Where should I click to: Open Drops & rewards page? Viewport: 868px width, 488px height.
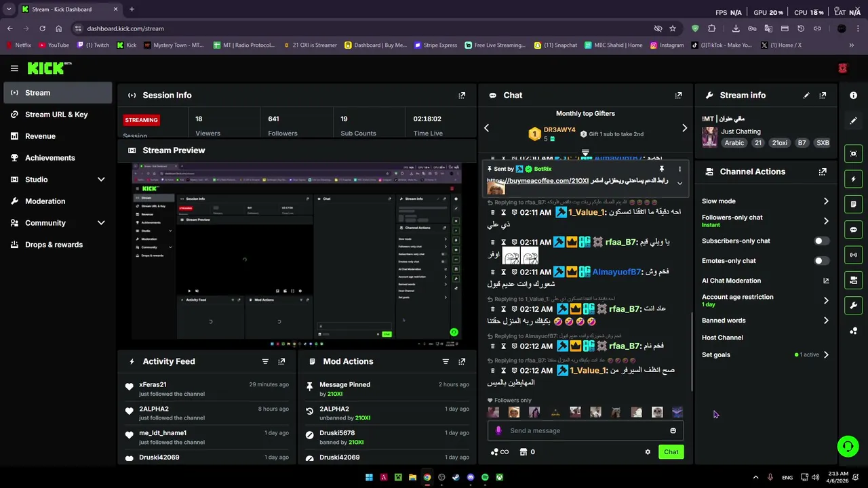point(58,245)
